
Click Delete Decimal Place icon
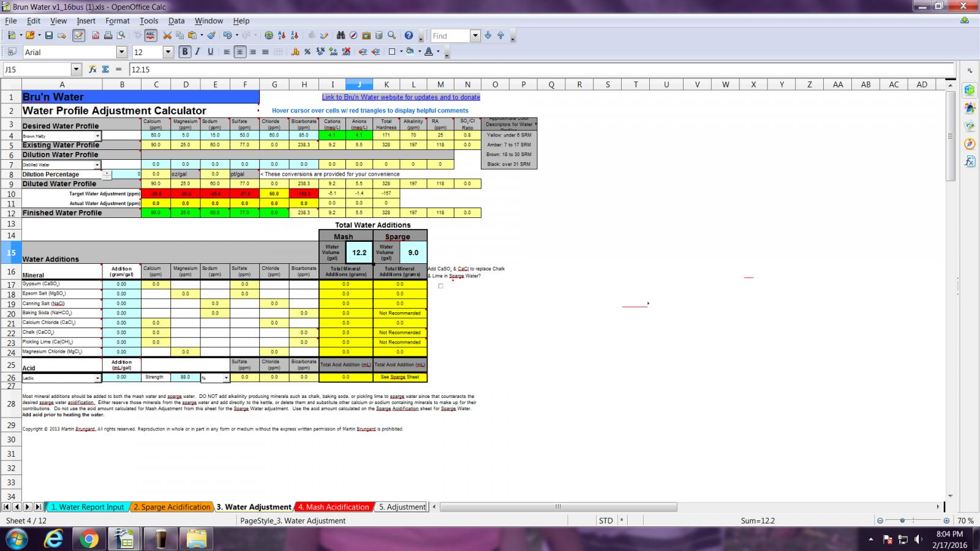click(x=346, y=52)
